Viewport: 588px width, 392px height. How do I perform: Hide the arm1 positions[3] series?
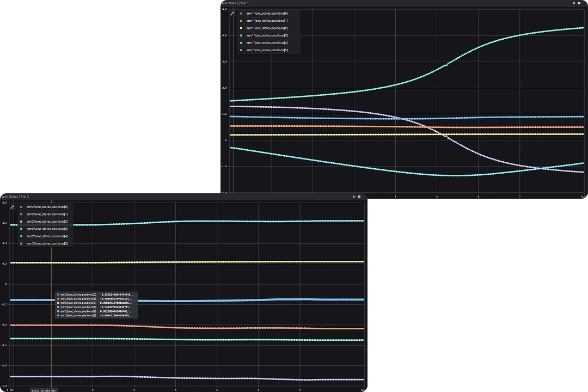241,35
